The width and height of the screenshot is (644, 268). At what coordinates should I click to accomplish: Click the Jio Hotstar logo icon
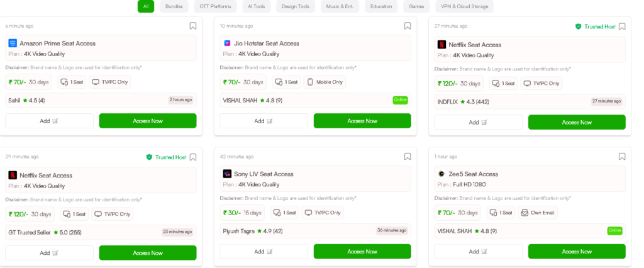click(227, 43)
